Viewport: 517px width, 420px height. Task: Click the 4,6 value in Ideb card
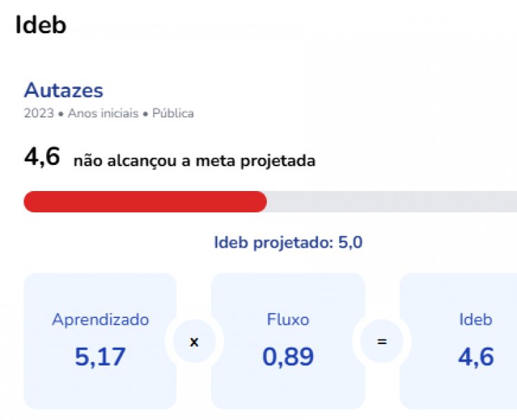(476, 357)
